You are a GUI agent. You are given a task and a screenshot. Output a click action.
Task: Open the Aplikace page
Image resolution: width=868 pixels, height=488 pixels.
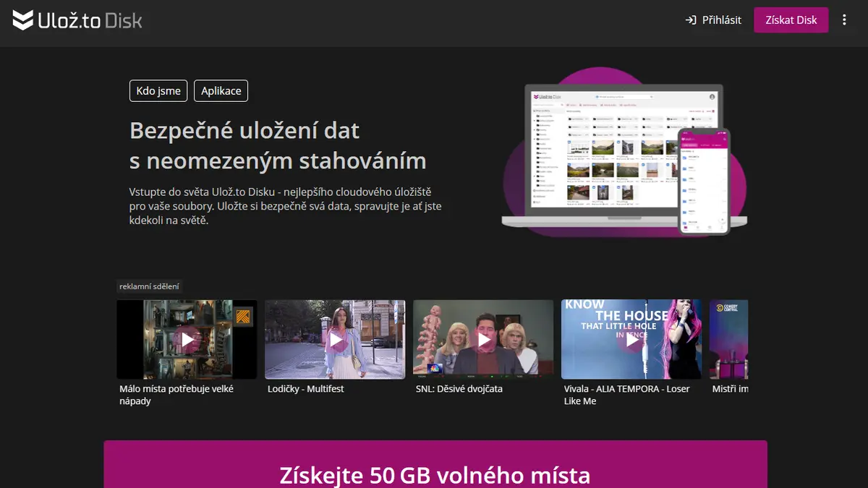click(221, 91)
